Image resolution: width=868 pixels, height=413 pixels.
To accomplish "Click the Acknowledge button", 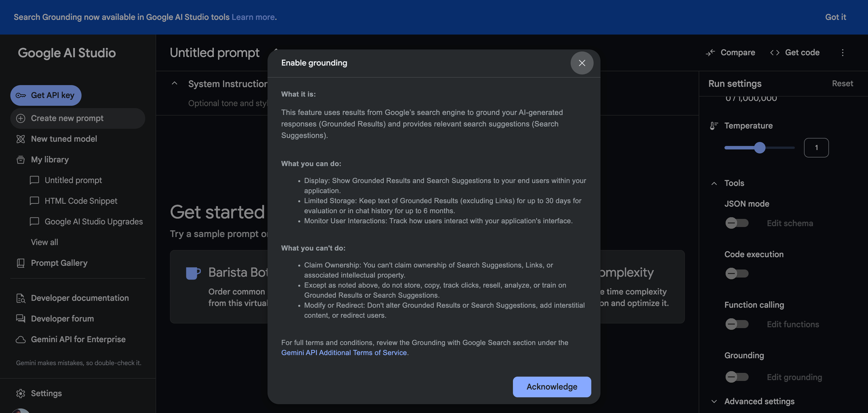I will (x=552, y=387).
